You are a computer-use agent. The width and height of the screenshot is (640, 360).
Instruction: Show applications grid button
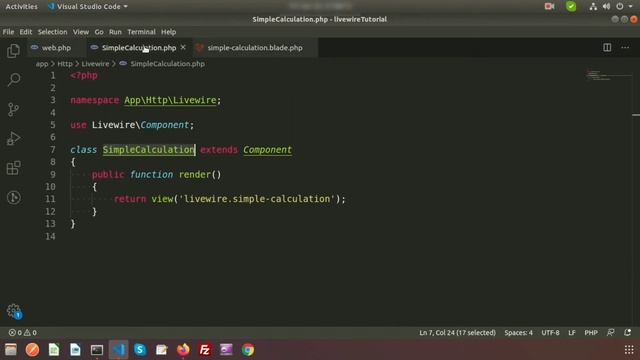click(629, 350)
